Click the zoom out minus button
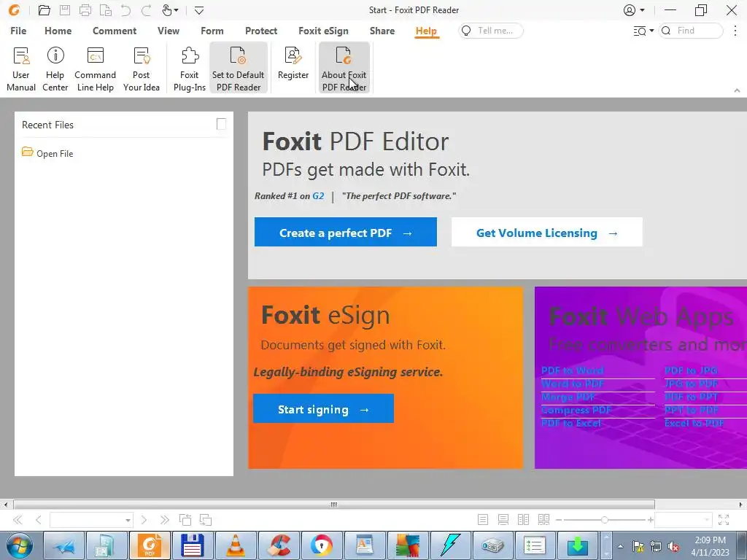Screen dimensions: 747x560 tap(559, 520)
